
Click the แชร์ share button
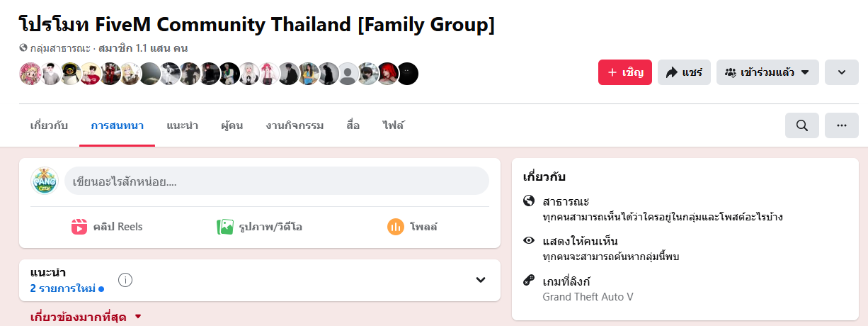(x=684, y=72)
